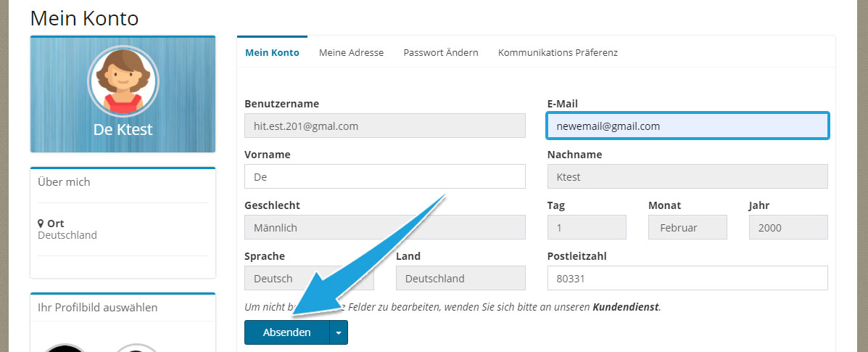Click the Benutzername field
This screenshot has width=868, height=352.
[x=385, y=126]
